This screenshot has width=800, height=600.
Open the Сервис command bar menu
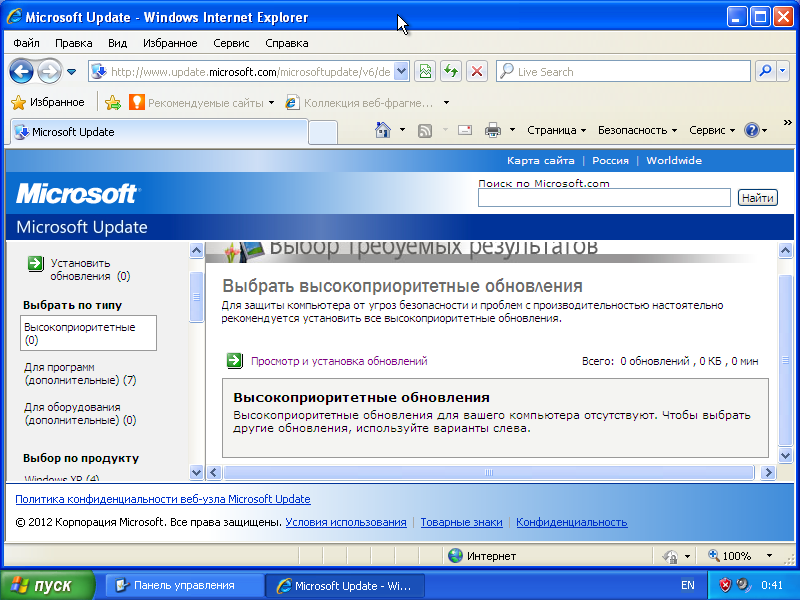[x=712, y=130]
